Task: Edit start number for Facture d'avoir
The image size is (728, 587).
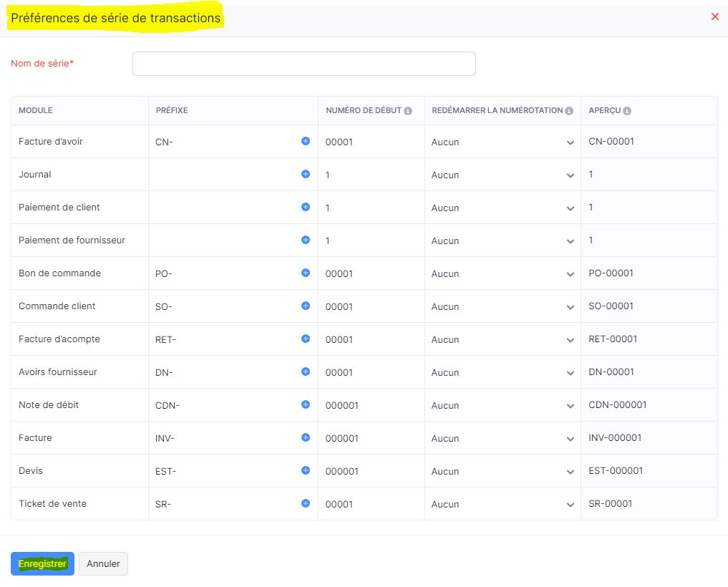Action: click(x=371, y=142)
